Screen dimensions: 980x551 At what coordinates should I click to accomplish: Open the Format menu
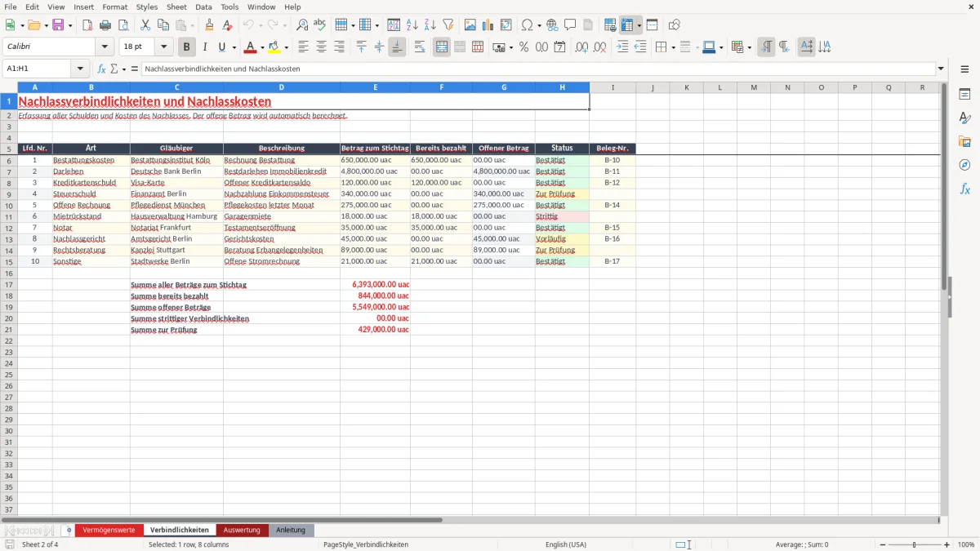click(115, 7)
